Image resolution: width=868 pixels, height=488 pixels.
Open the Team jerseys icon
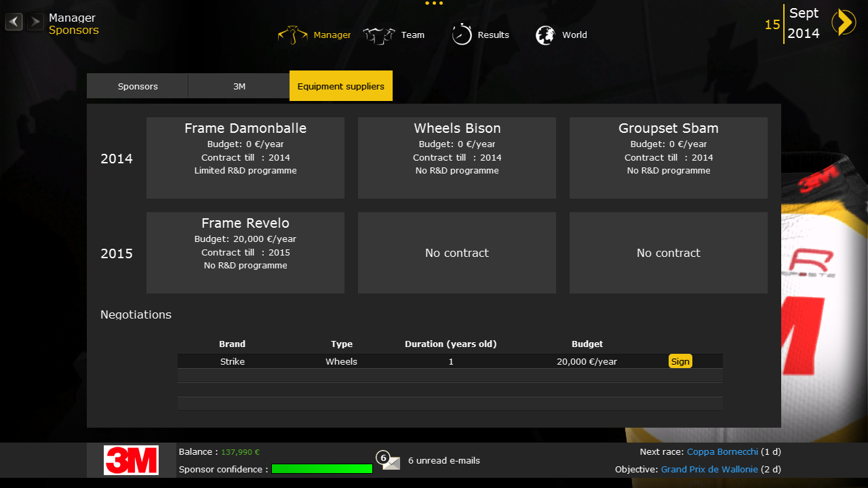(378, 35)
